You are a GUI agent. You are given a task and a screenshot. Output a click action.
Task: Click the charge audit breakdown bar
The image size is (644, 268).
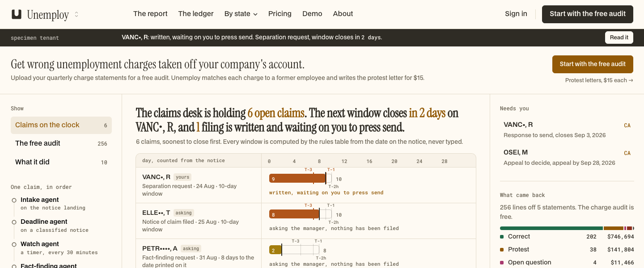[x=567, y=228]
